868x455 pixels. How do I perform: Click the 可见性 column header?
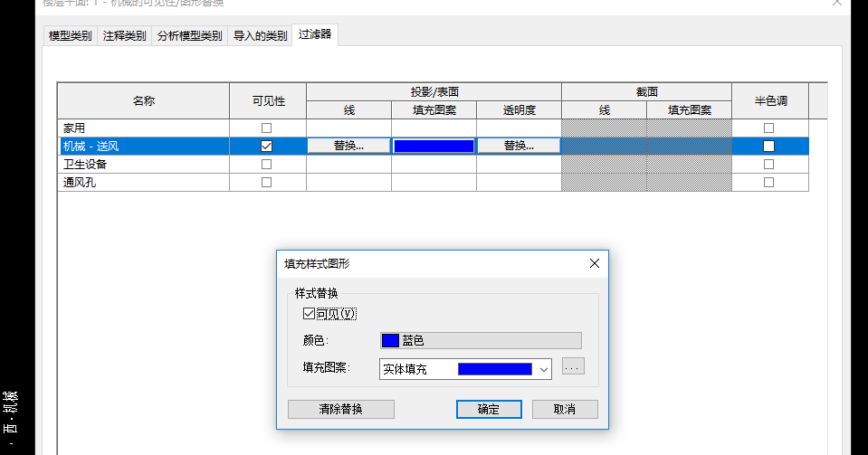[x=268, y=100]
